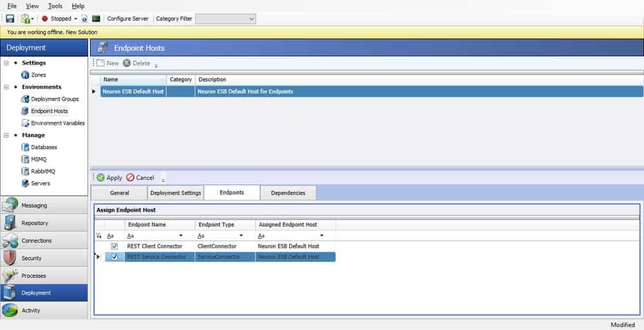Click the 'You are working offline' notification bar
This screenshot has height=330, width=644.
322,32
